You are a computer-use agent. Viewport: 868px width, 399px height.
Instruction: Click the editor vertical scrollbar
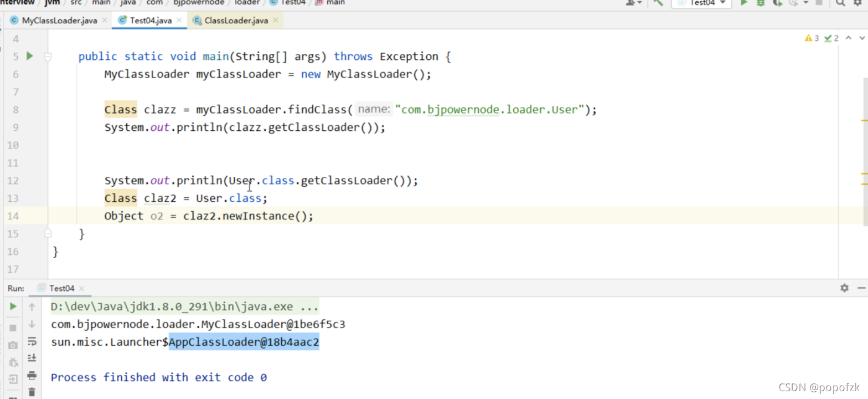(x=865, y=151)
